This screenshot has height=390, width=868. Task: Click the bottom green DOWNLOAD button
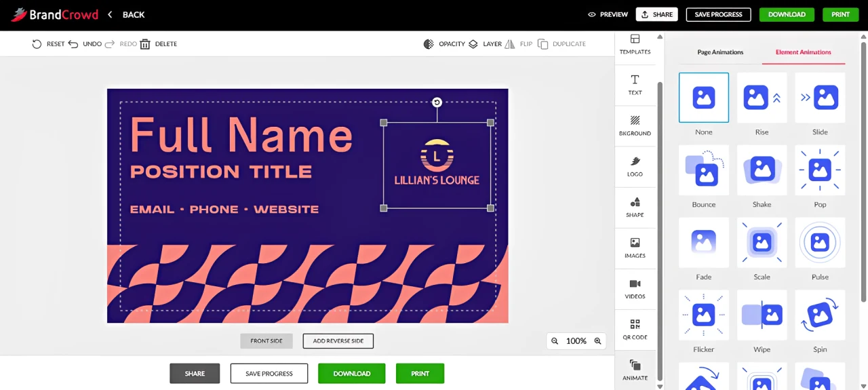click(x=351, y=374)
